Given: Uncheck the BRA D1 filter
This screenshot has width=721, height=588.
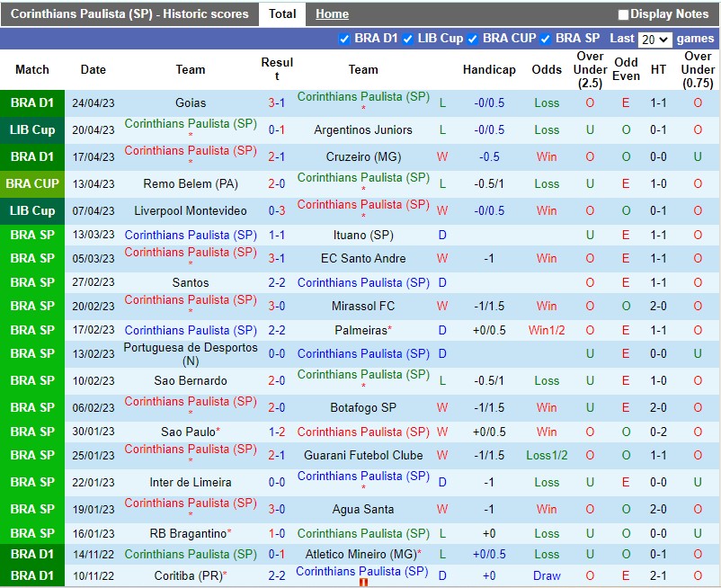Looking at the screenshot, I should click(344, 39).
